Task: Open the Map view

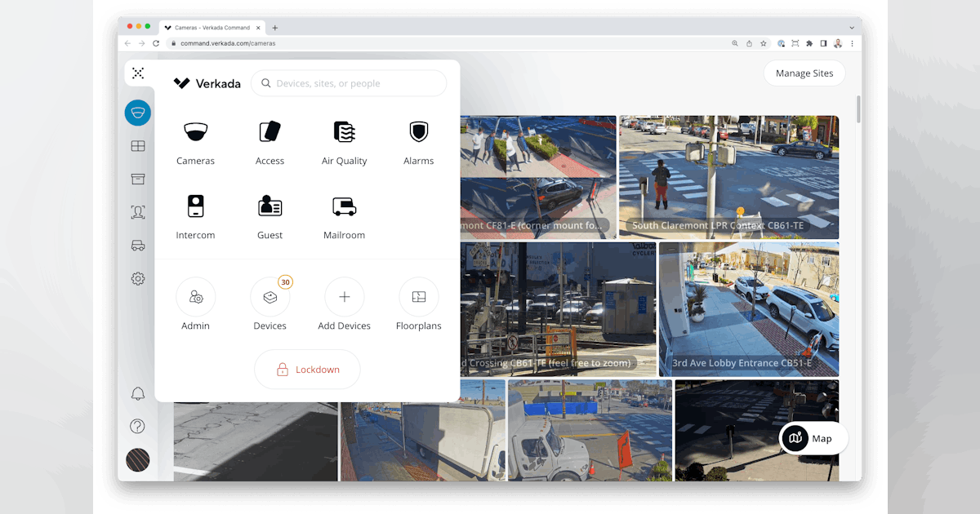Action: pyautogui.click(x=812, y=438)
